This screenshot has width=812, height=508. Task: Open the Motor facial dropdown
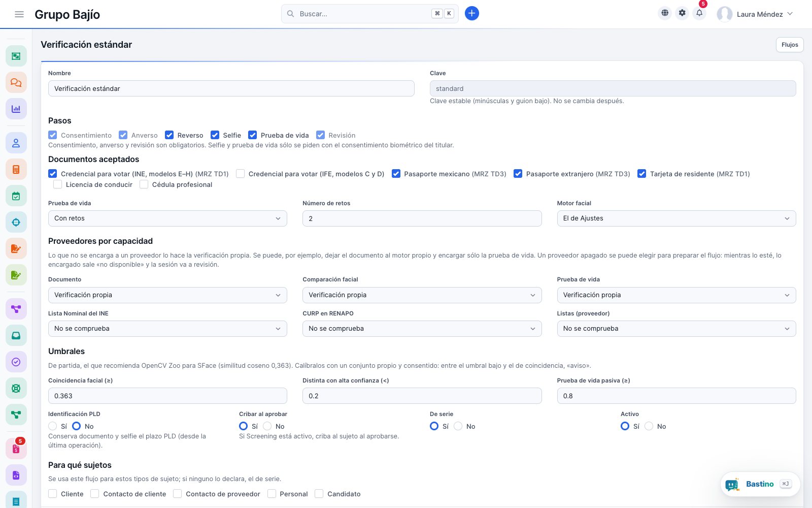pos(676,218)
